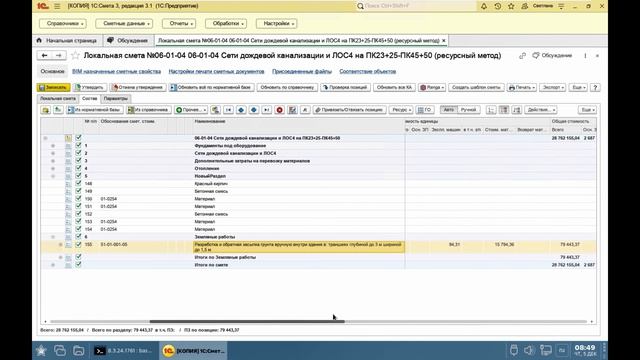640x360 pixels.
Task: Toggle checkbox for Итоги по смете row
Action: point(78,264)
